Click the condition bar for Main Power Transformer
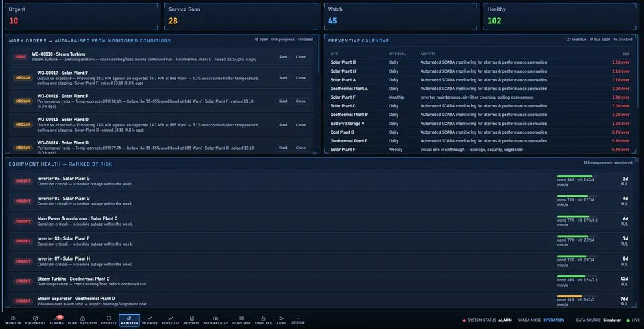This screenshot has height=329, width=644. coord(577,216)
